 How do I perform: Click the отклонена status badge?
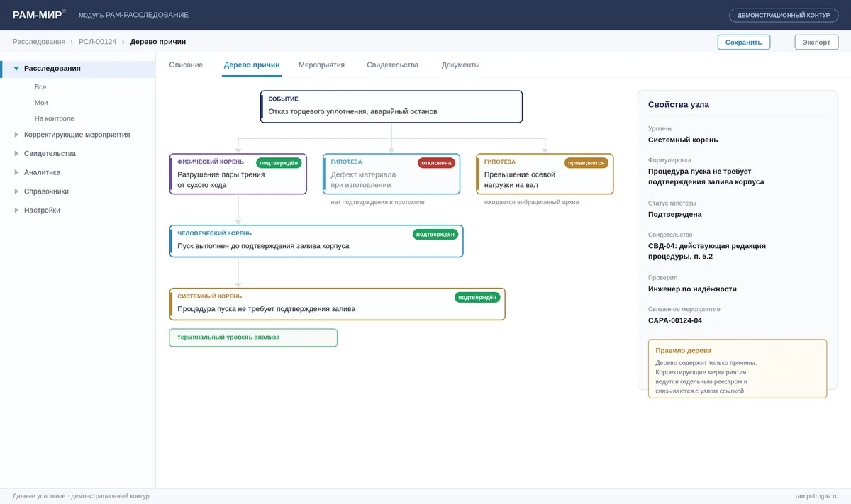[436, 163]
